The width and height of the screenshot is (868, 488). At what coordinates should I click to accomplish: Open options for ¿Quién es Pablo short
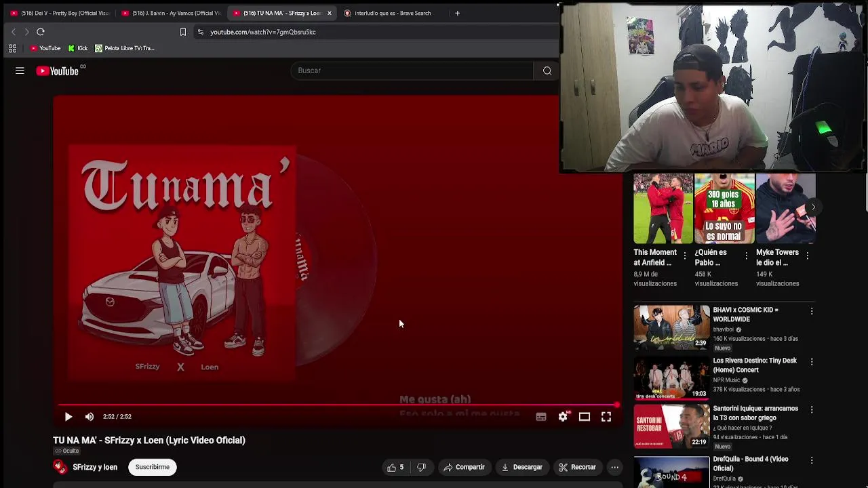[746, 256]
